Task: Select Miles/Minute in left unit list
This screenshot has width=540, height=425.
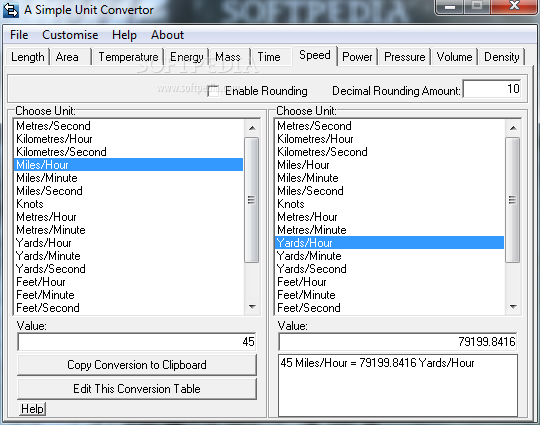Action: tap(128, 178)
